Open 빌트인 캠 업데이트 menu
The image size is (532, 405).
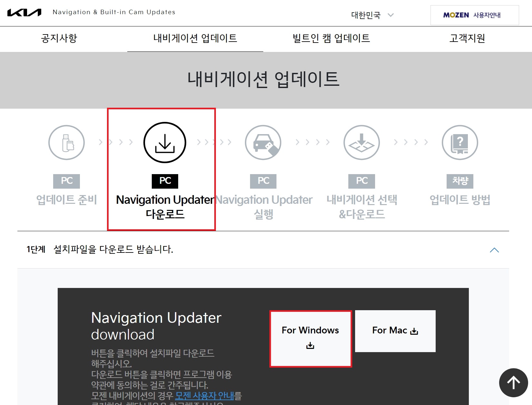pos(331,38)
